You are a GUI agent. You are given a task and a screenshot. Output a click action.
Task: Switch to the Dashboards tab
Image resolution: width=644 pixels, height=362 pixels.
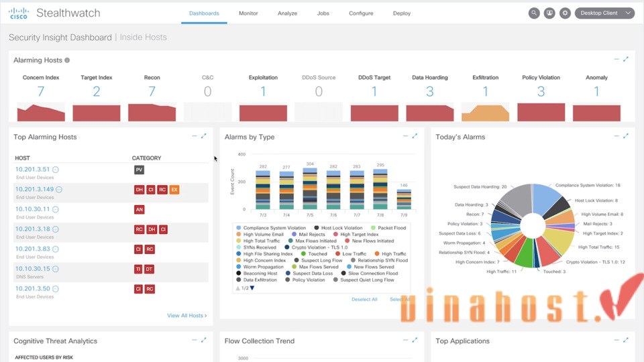(204, 13)
